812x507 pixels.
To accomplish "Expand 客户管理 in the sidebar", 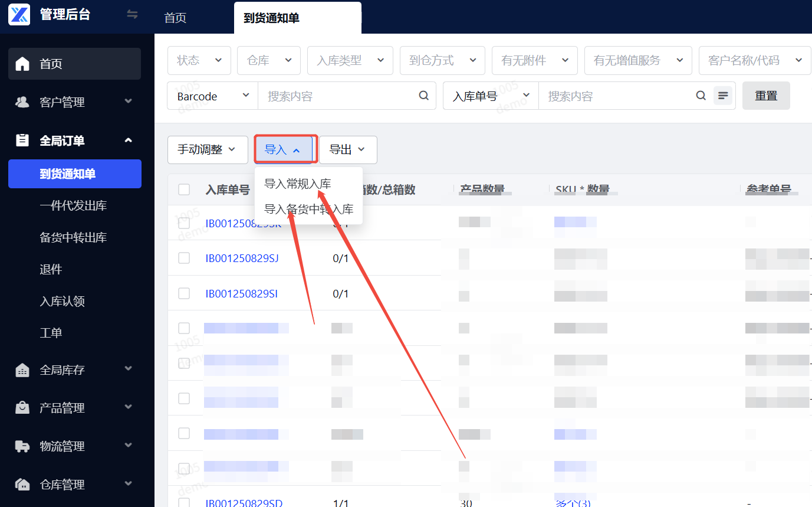I will 74,102.
